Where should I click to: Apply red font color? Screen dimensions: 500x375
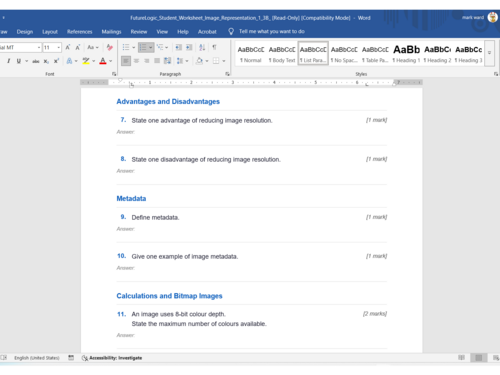pos(103,61)
